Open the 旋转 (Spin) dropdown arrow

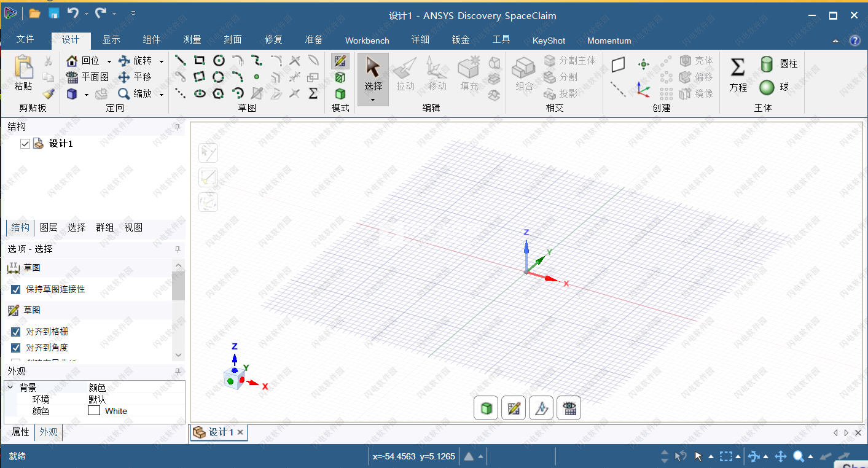coord(162,61)
